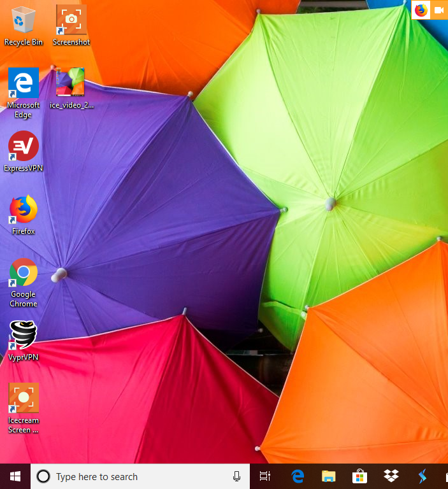448x489 pixels.
Task: Open the Firefox desktop shortcut
Action: (x=24, y=209)
